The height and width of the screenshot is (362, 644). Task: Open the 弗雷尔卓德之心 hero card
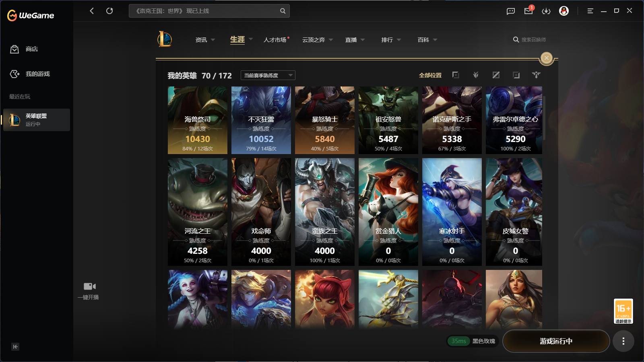point(514,120)
